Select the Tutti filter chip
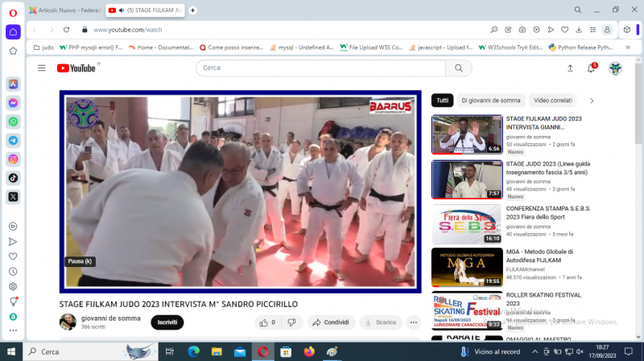Screen dimensions: 644x361 pyautogui.click(x=442, y=101)
